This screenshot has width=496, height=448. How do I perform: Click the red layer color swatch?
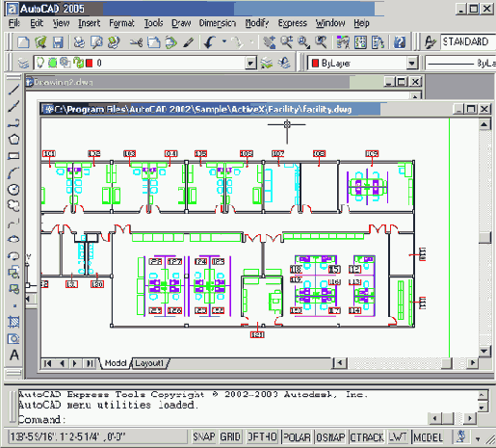click(x=89, y=63)
